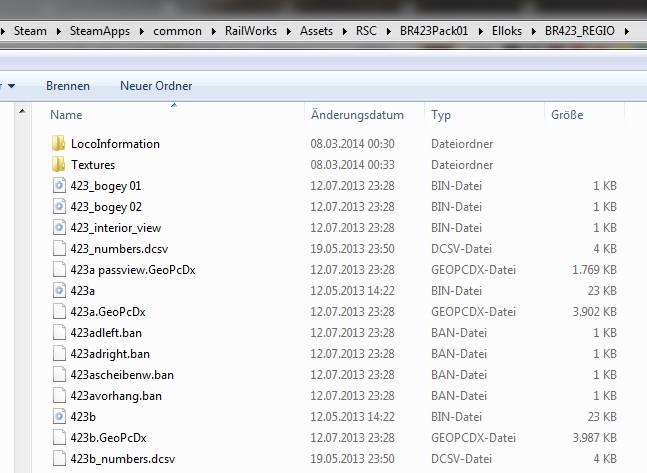Select the 423avorhang.ban file icon
The image size is (647, 473).
[x=59, y=396]
